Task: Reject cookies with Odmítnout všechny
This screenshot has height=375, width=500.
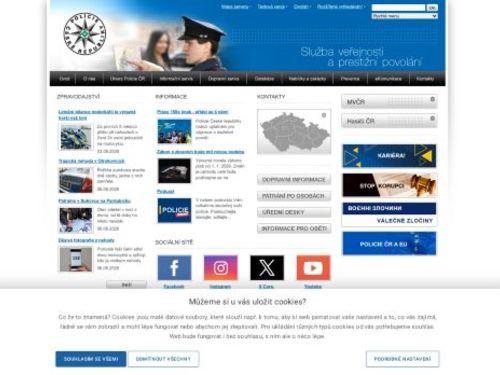Action: [x=163, y=359]
